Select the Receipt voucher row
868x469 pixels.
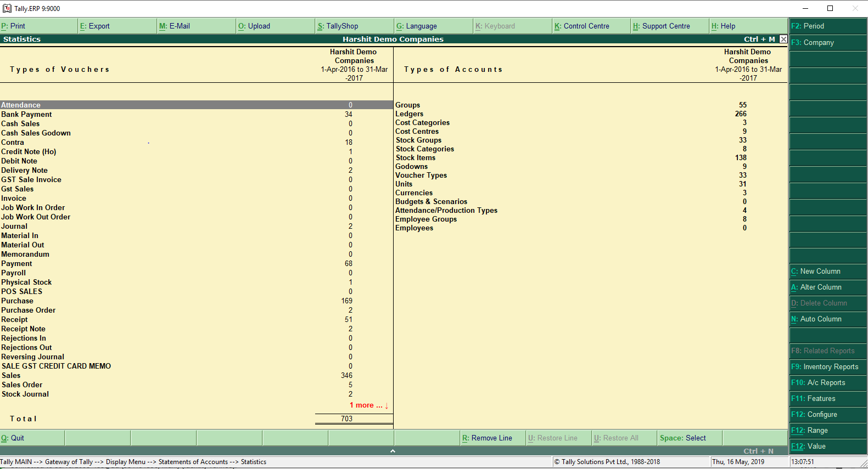click(196, 319)
